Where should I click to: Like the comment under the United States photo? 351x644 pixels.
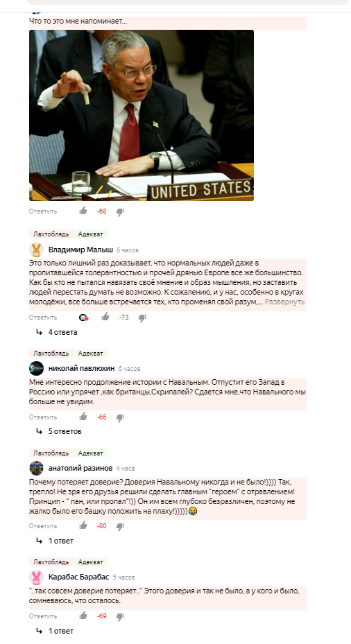click(x=83, y=211)
